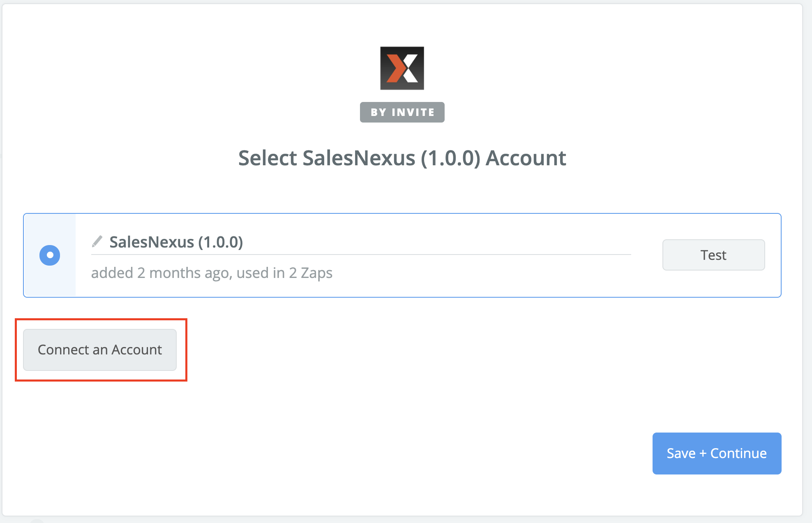The height and width of the screenshot is (523, 812).
Task: Click the light-blue column around the radio button
Action: [x=50, y=255]
